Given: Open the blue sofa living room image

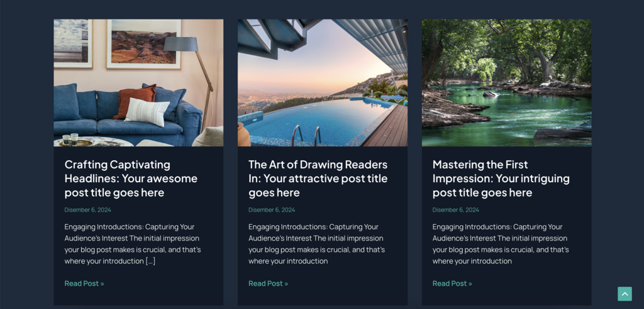Looking at the screenshot, I should click(138, 83).
